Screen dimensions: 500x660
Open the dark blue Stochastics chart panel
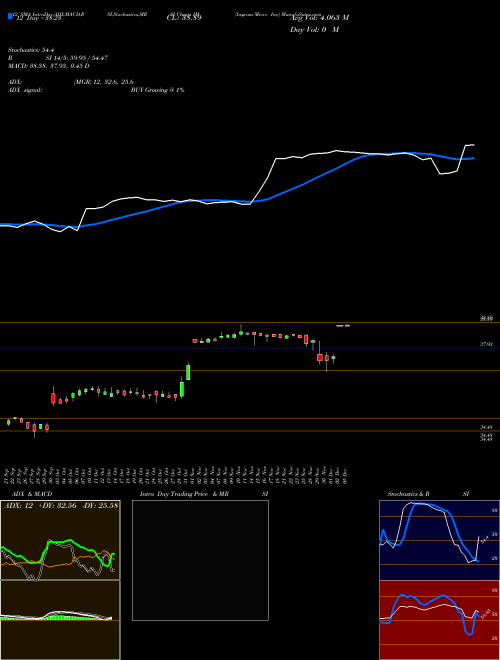tap(439, 540)
